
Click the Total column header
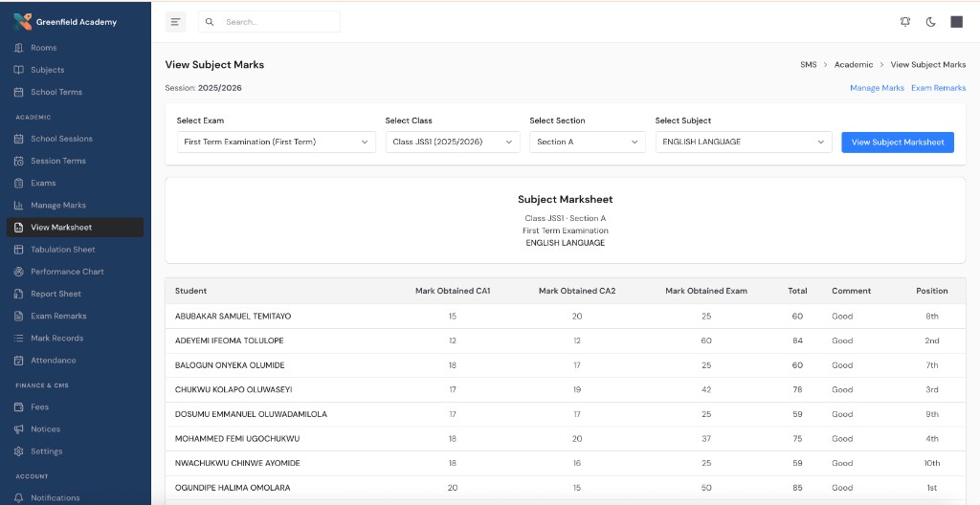797,291
